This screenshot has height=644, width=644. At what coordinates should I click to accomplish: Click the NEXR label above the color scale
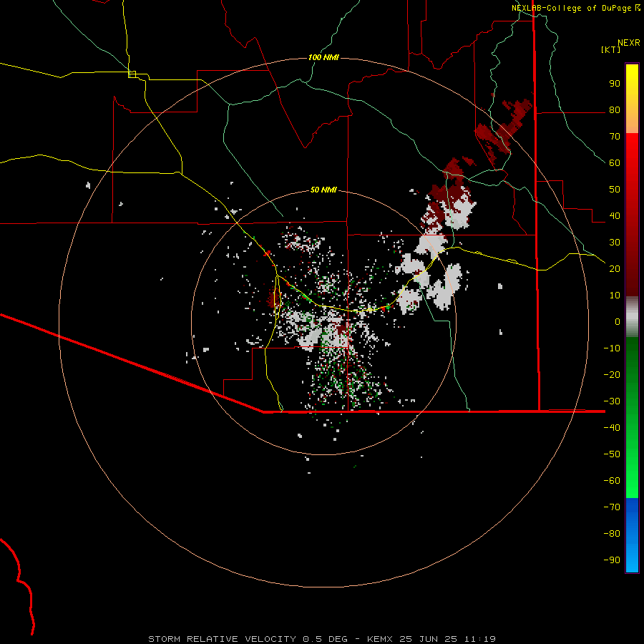tap(629, 43)
